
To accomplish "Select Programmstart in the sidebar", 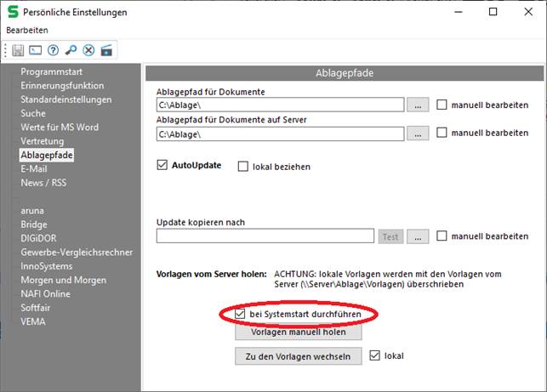I will click(51, 72).
